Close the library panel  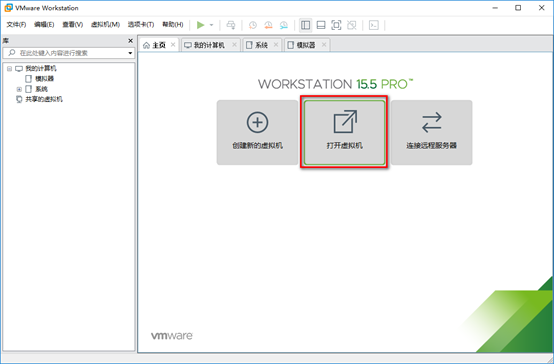130,41
